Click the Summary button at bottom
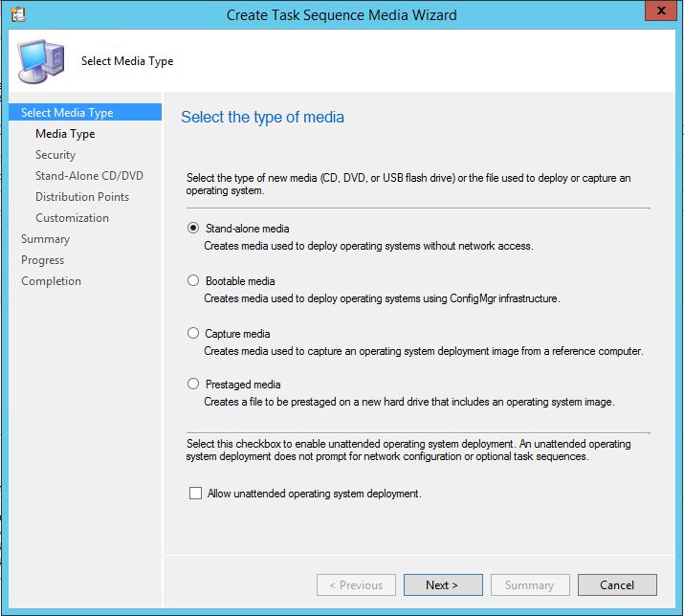 [529, 584]
